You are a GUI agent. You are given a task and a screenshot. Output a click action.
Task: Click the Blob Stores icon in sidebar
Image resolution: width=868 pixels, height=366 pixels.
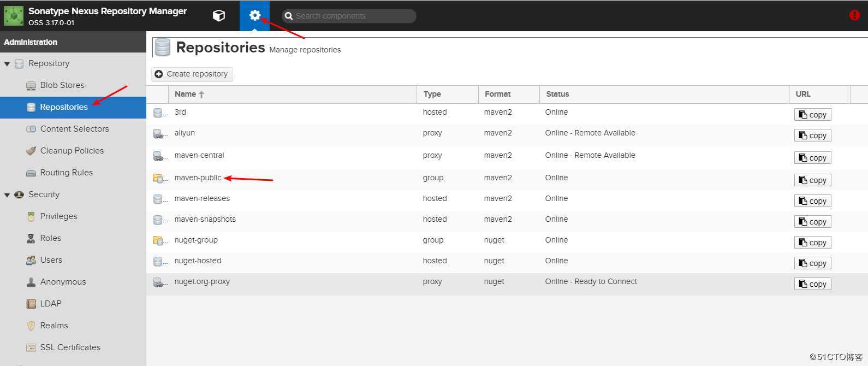31,86
